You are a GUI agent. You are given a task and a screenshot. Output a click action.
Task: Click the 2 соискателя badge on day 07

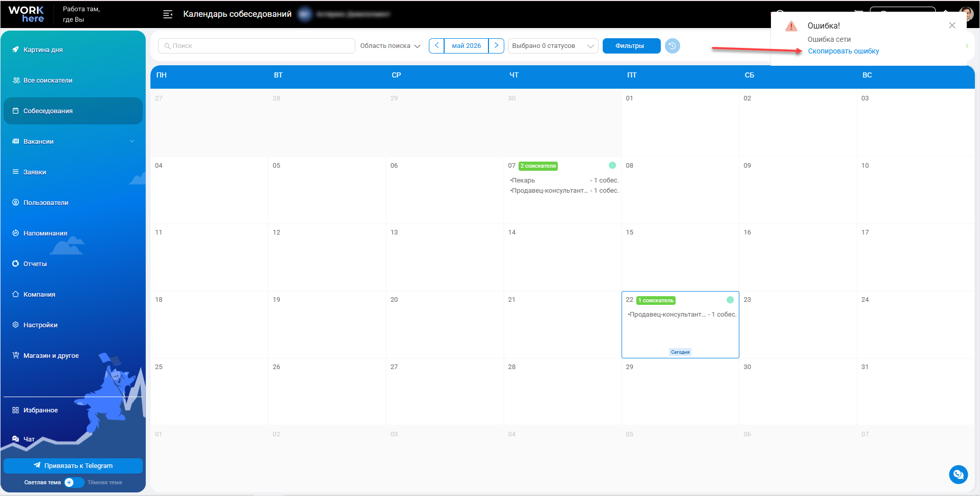(538, 166)
